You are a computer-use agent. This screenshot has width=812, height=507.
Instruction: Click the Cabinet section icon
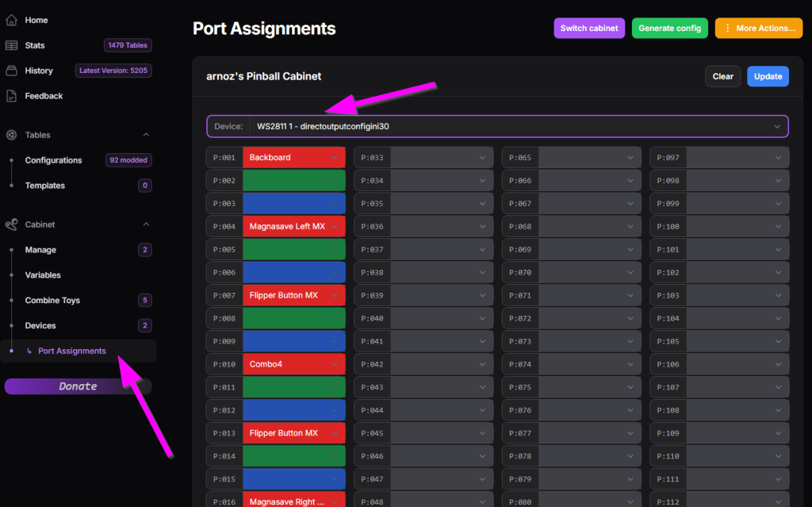[11, 225]
